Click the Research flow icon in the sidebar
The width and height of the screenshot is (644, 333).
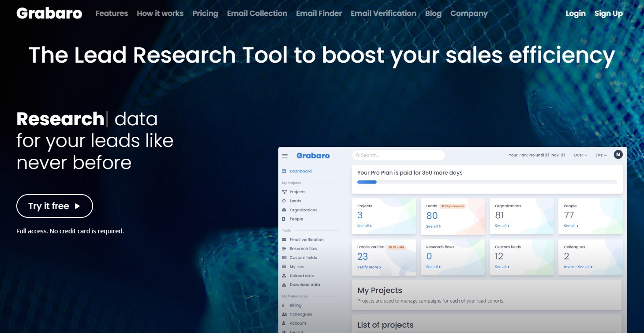point(284,249)
